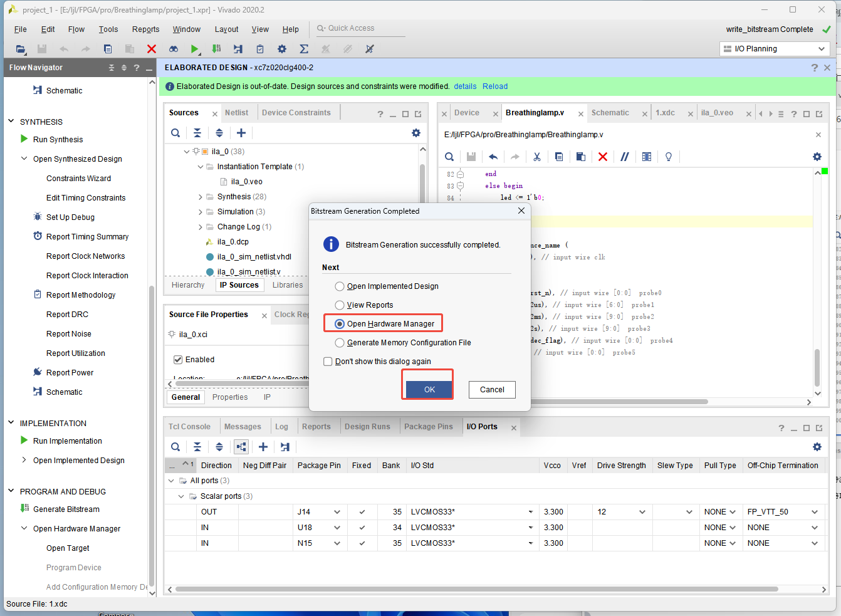This screenshot has width=841, height=616.
Task: Click the Generate Bitstream toolbar icon
Action: [x=216, y=49]
